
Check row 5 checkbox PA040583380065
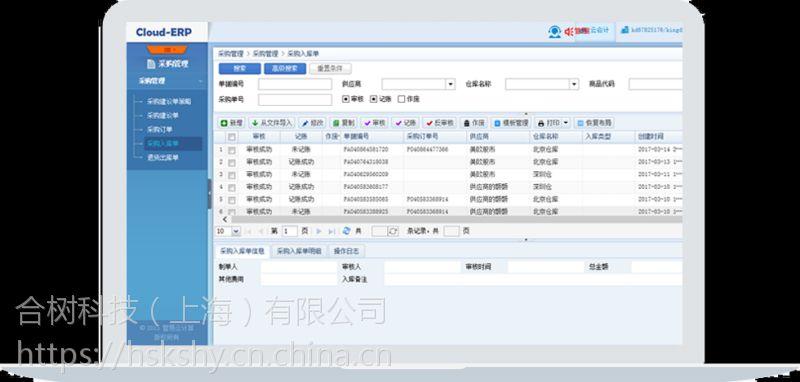(x=232, y=199)
